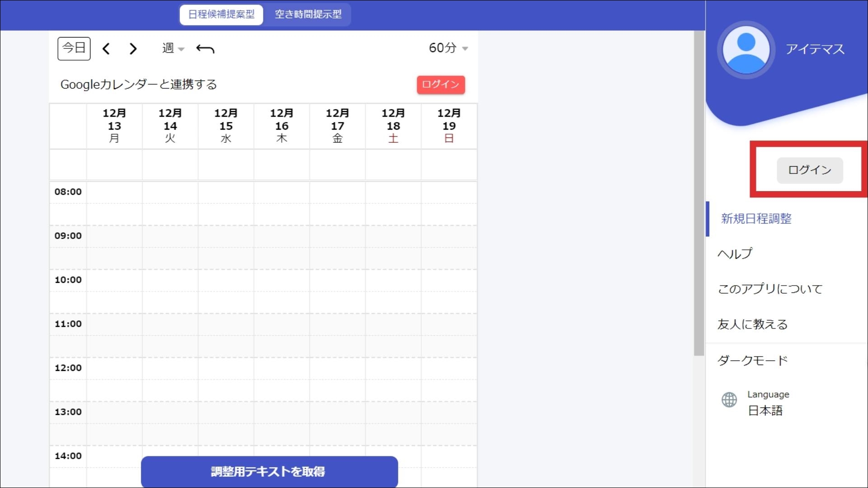The image size is (868, 488).
Task: Open ヘルプ menu item
Action: point(735,254)
